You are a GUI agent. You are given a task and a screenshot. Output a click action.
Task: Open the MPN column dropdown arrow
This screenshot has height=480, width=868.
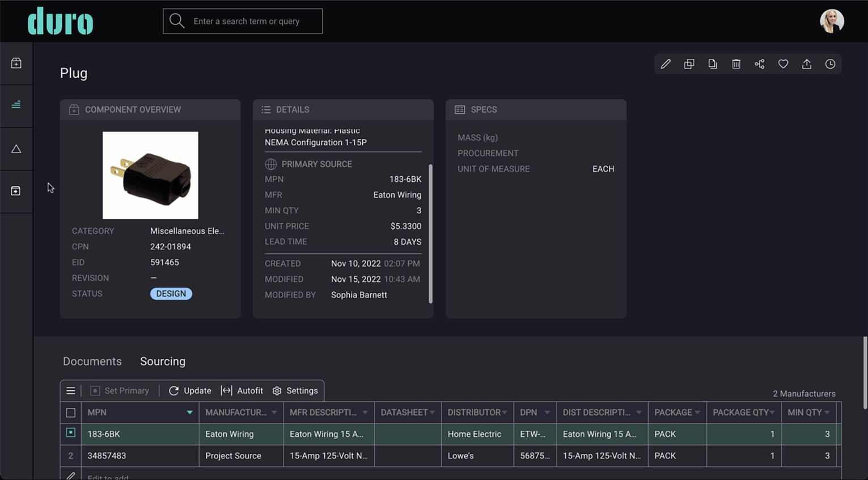pyautogui.click(x=189, y=413)
